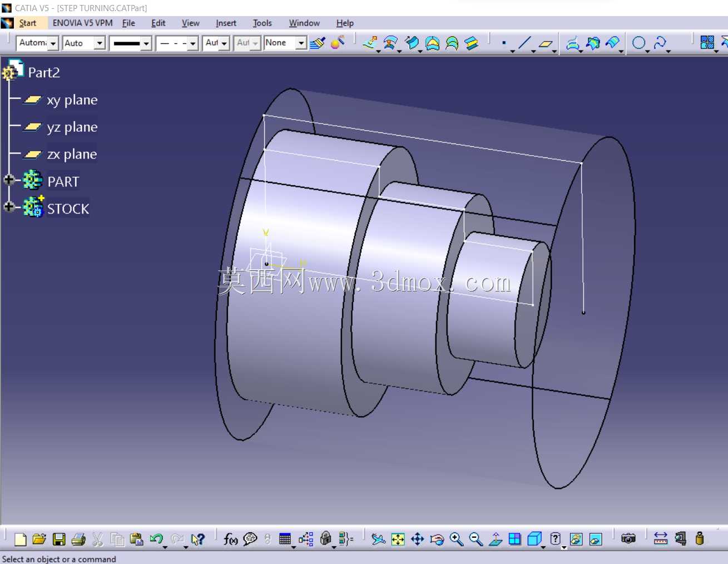Open the ENOVIA V5 VPM menu
Screen dimensions: 728x564
tap(82, 23)
